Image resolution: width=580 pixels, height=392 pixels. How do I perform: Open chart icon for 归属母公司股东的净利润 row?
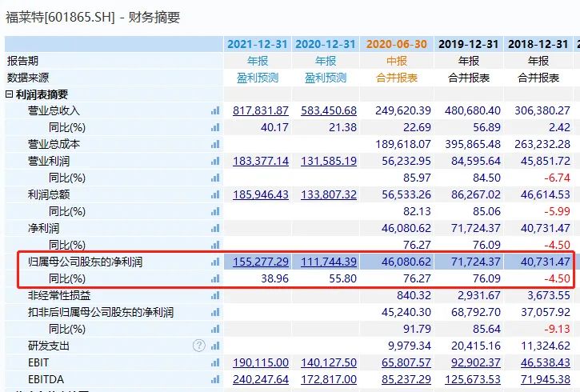[x=215, y=262]
